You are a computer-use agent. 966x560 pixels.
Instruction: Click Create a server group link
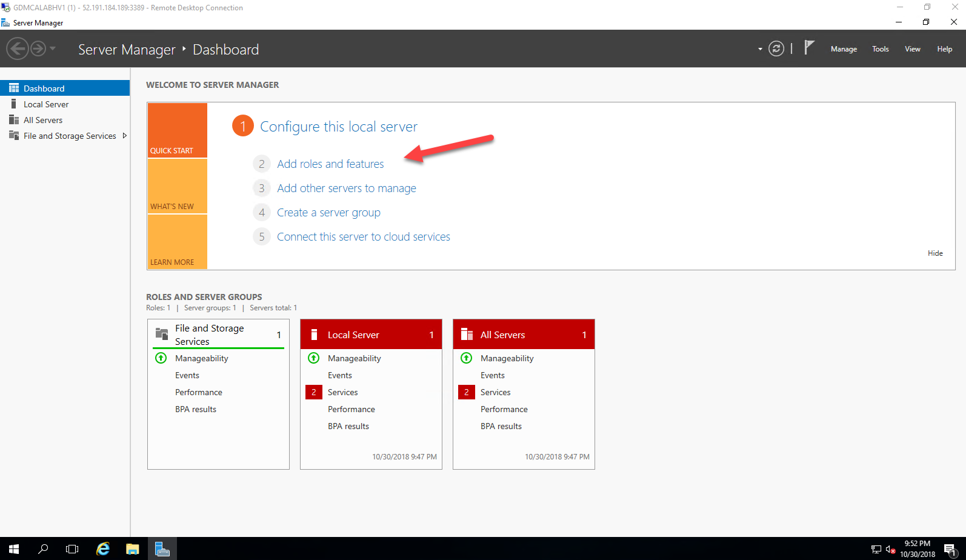click(328, 212)
